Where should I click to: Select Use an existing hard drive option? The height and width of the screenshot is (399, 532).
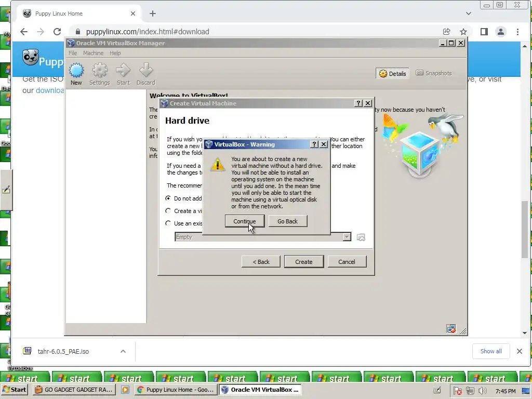168,223
